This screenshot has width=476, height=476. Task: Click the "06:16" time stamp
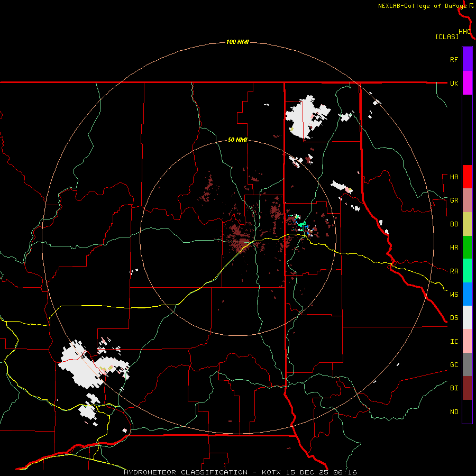pos(346,472)
